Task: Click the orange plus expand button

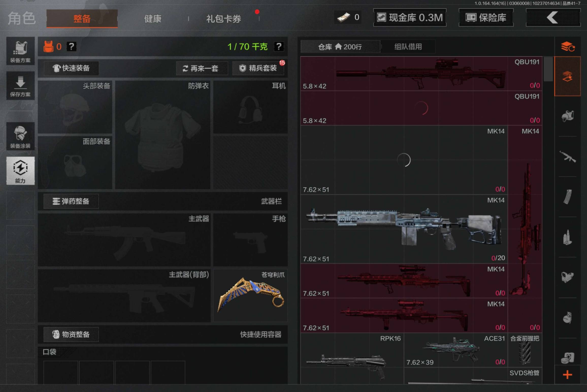Action: [x=567, y=375]
